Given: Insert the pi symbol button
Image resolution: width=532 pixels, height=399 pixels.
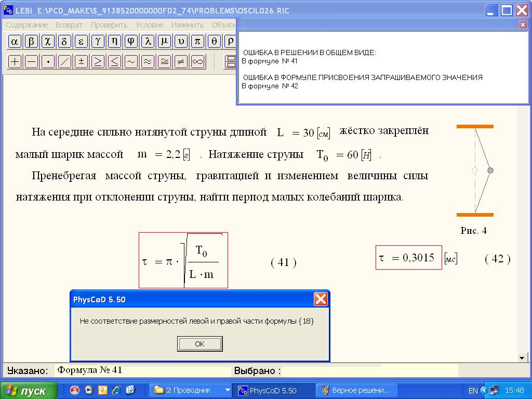Looking at the screenshot, I should click(x=197, y=42).
